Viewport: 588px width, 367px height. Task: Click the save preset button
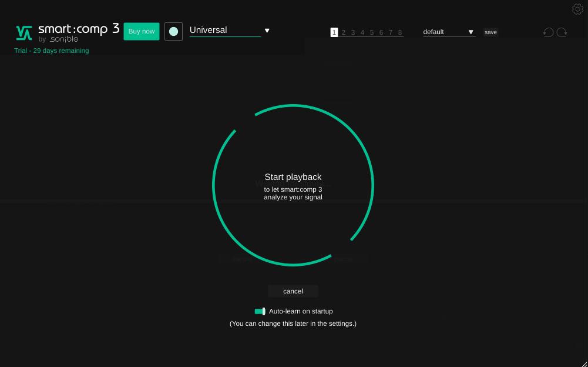point(490,32)
